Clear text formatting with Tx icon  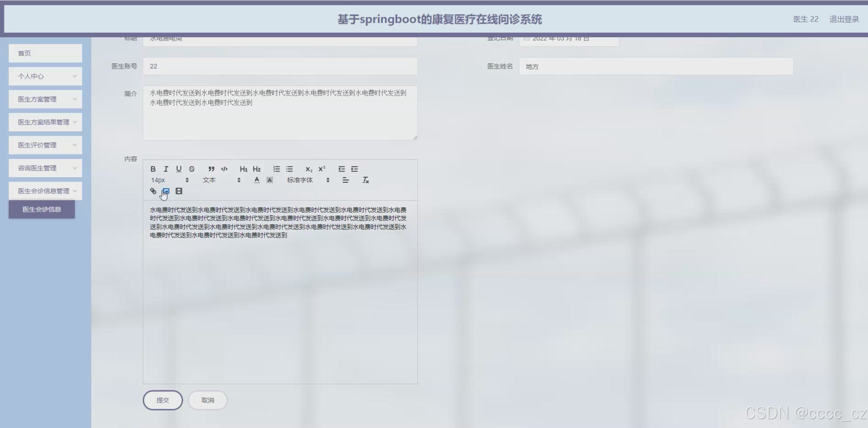[365, 180]
